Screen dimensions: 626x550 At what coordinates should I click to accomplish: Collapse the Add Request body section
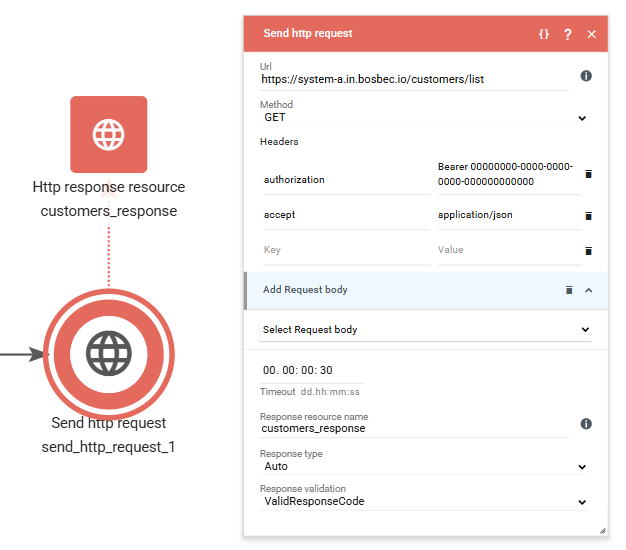click(x=588, y=290)
